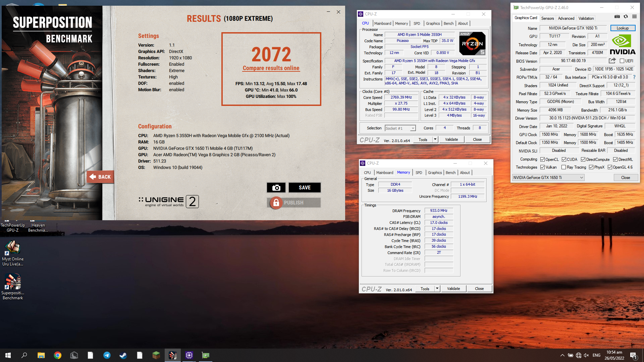
Task: Toggle PhysX checkbox in GPU-Z
Action: [x=591, y=167]
